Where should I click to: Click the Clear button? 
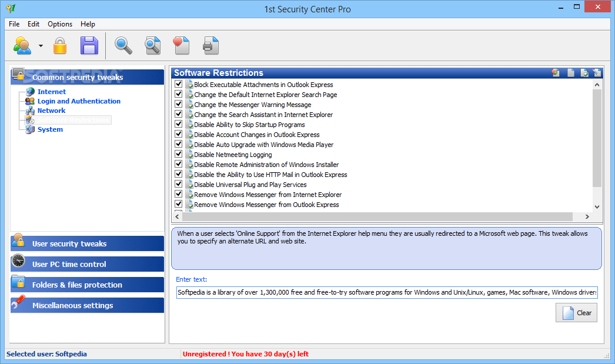coord(576,313)
